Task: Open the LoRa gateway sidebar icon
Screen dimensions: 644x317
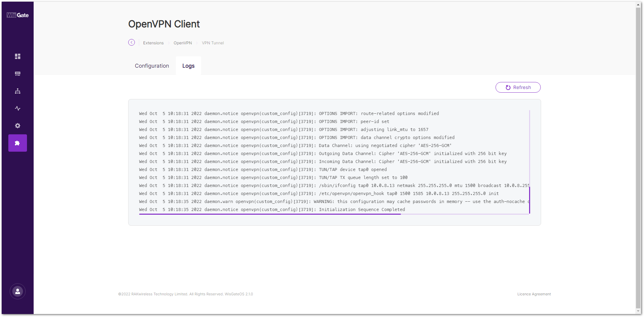Action: (18, 74)
